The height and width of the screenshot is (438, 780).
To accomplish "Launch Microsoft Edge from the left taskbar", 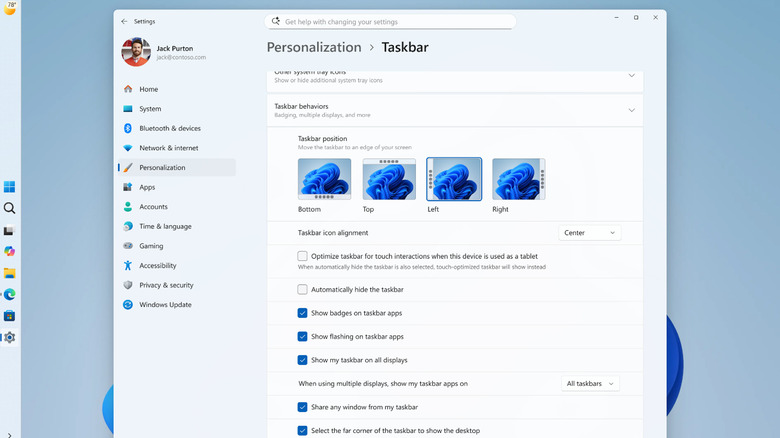I will 9,294.
